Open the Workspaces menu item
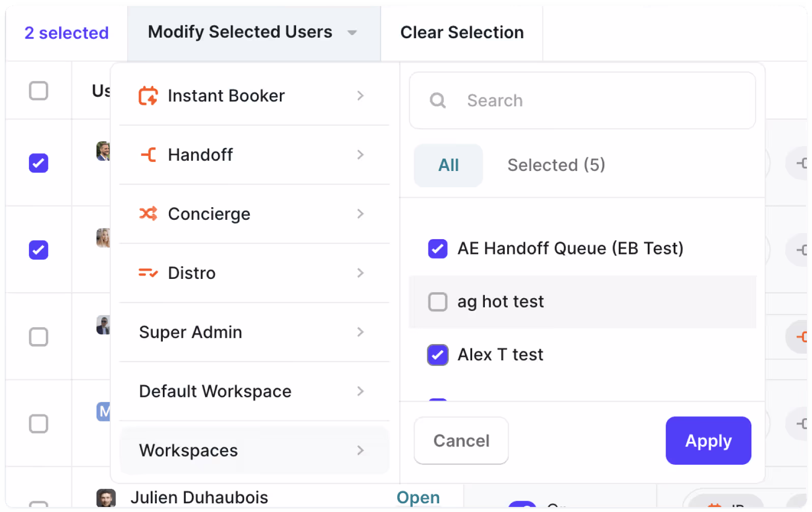812x512 pixels. (254, 450)
